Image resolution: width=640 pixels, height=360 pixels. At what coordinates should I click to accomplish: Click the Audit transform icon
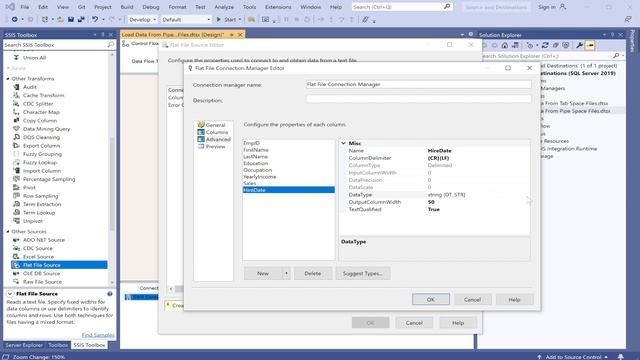pyautogui.click(x=16, y=87)
